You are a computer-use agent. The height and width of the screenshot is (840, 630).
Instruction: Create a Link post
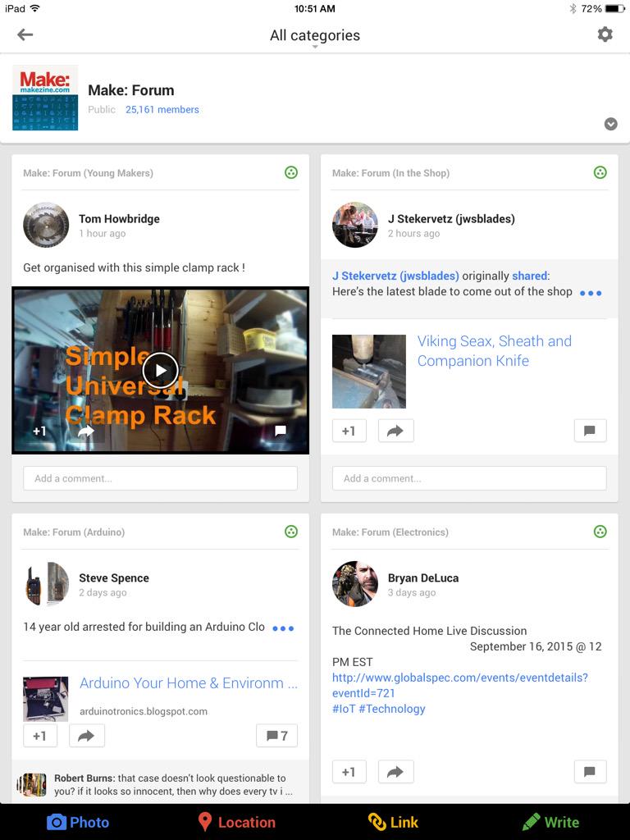[393, 822]
